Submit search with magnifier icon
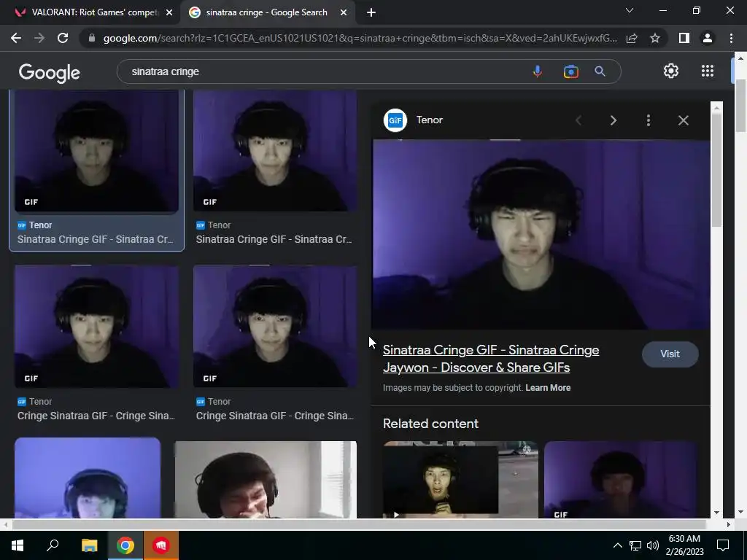 [x=600, y=71]
